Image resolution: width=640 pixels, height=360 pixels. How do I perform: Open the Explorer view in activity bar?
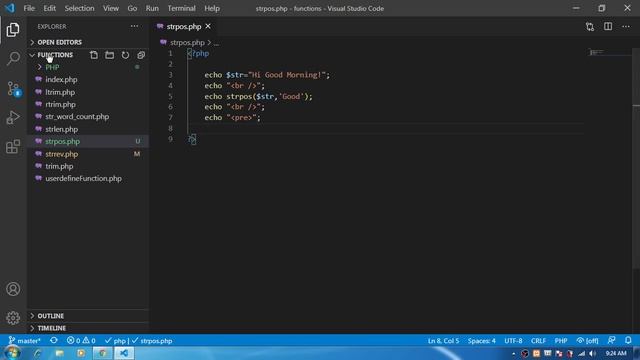(x=13, y=30)
